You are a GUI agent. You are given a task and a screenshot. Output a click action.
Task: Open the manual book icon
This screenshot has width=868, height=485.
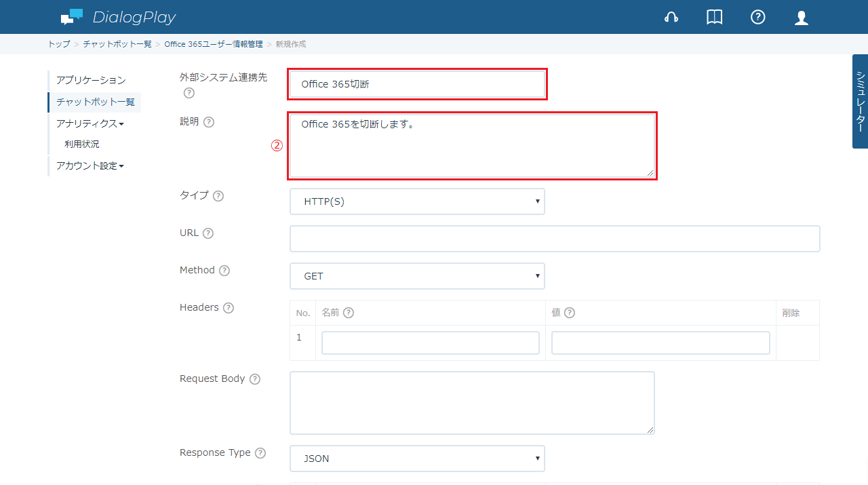pos(714,18)
